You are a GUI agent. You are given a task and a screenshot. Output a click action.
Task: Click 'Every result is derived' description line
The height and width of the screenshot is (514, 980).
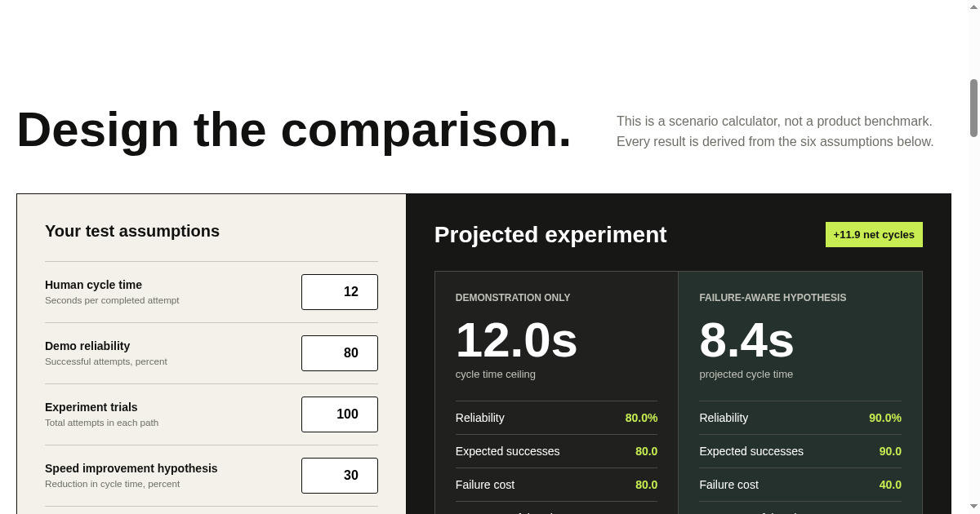pyautogui.click(x=775, y=141)
